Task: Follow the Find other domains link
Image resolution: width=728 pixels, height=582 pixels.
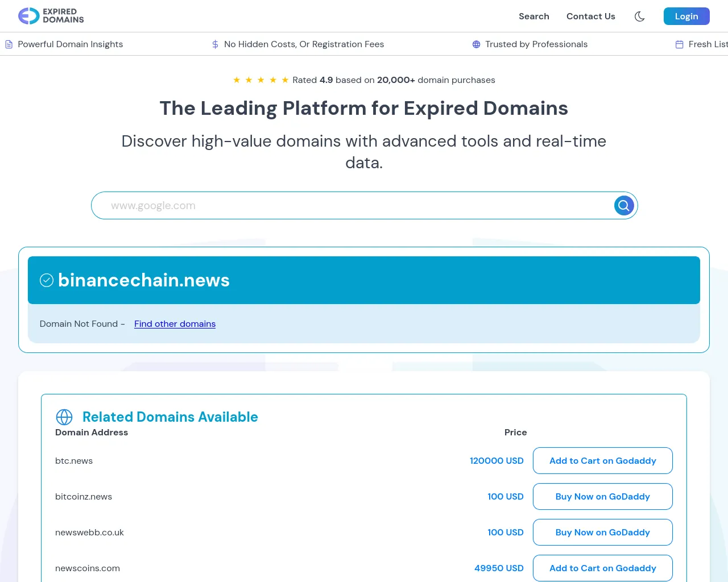Action: pyautogui.click(x=175, y=324)
